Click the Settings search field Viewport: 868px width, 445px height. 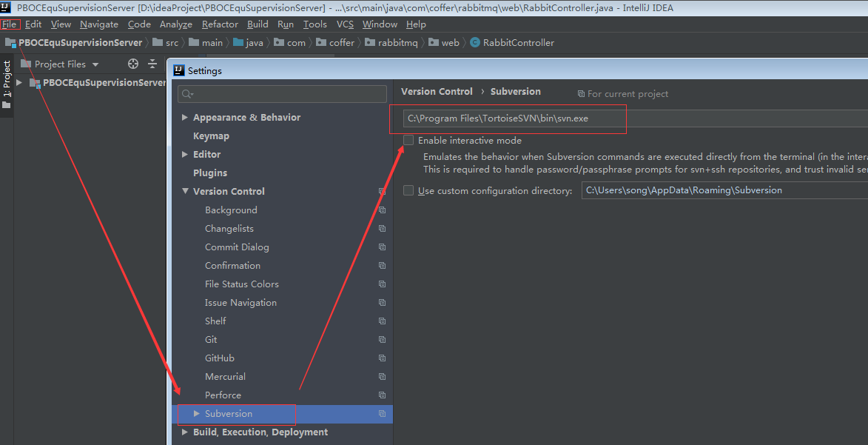[283, 94]
